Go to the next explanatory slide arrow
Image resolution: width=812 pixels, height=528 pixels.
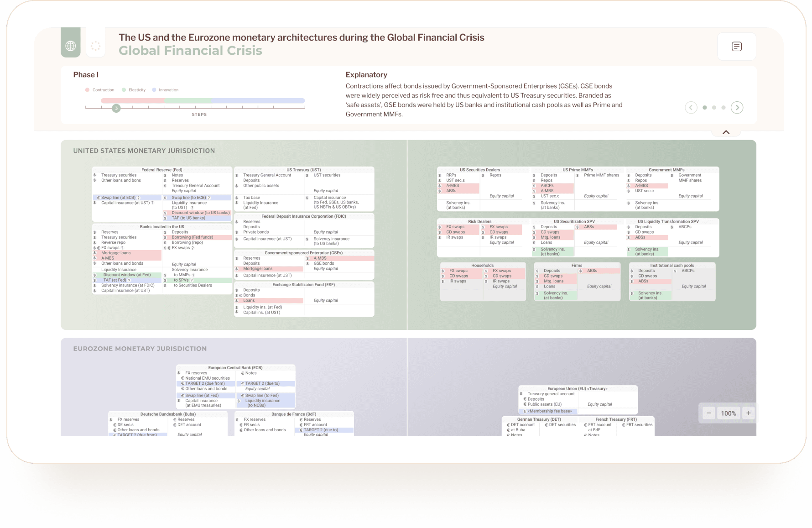(x=737, y=108)
